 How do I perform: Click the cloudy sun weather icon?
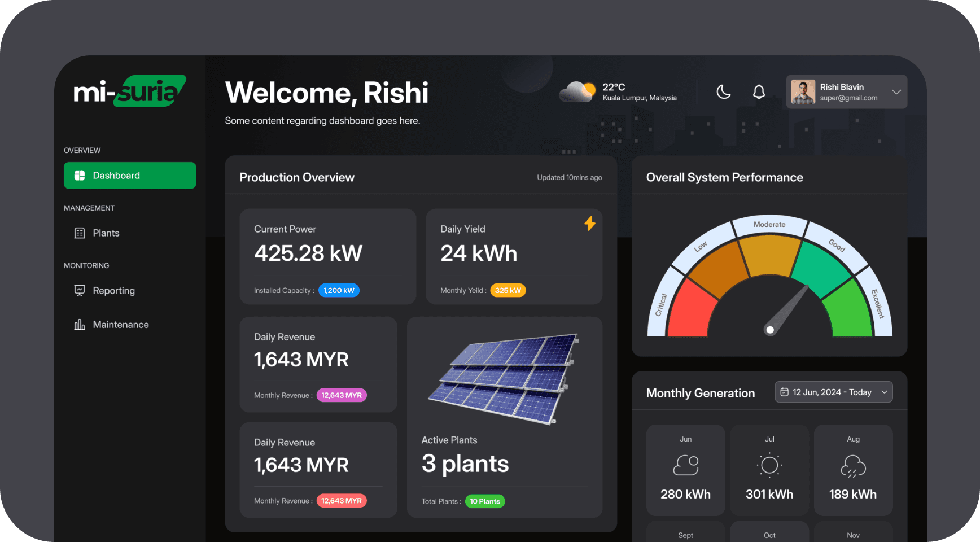click(577, 91)
